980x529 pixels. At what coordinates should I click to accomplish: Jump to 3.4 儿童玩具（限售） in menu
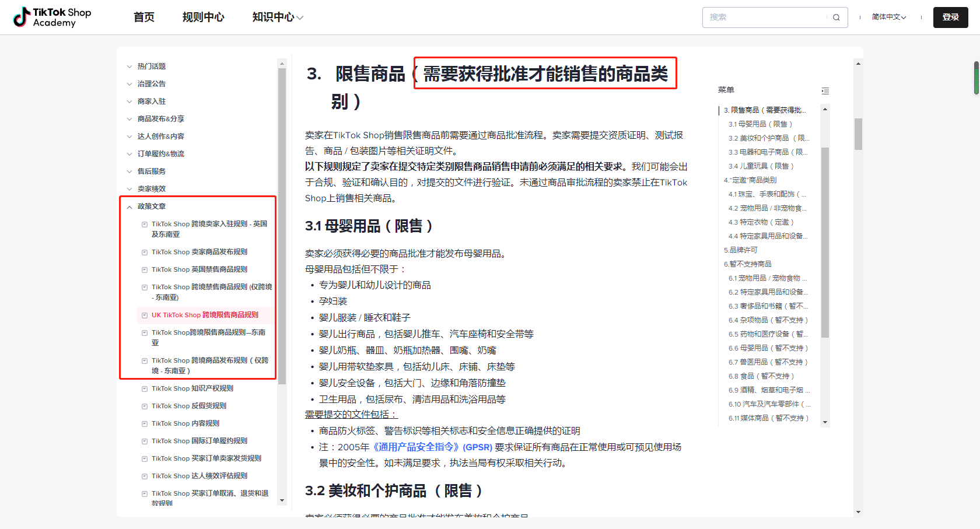[x=761, y=166]
